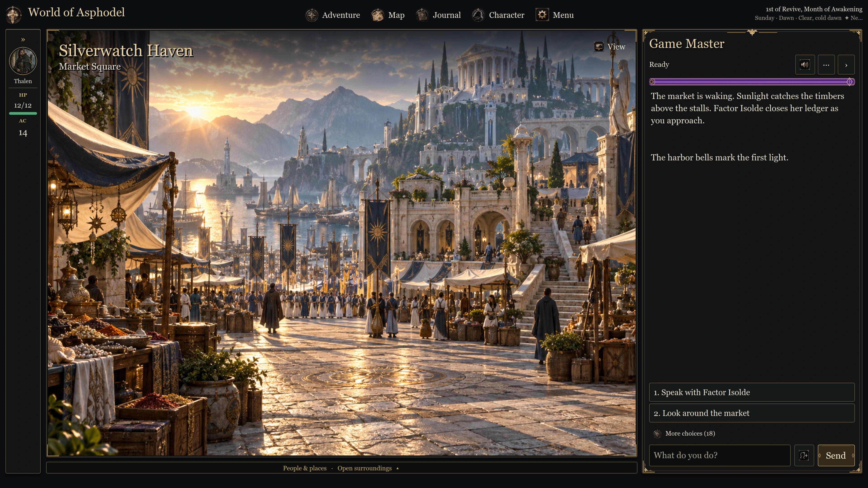Open Game Master more options ellipsis

[826, 65]
